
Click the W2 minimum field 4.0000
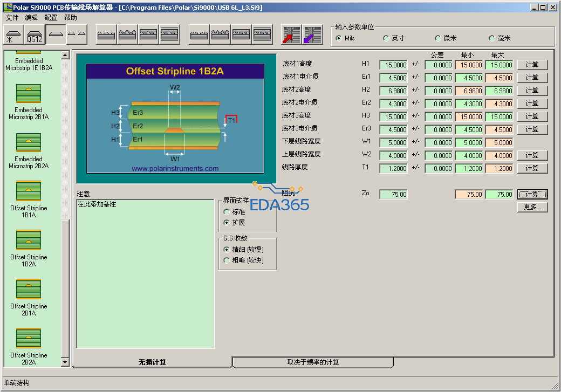(x=469, y=156)
